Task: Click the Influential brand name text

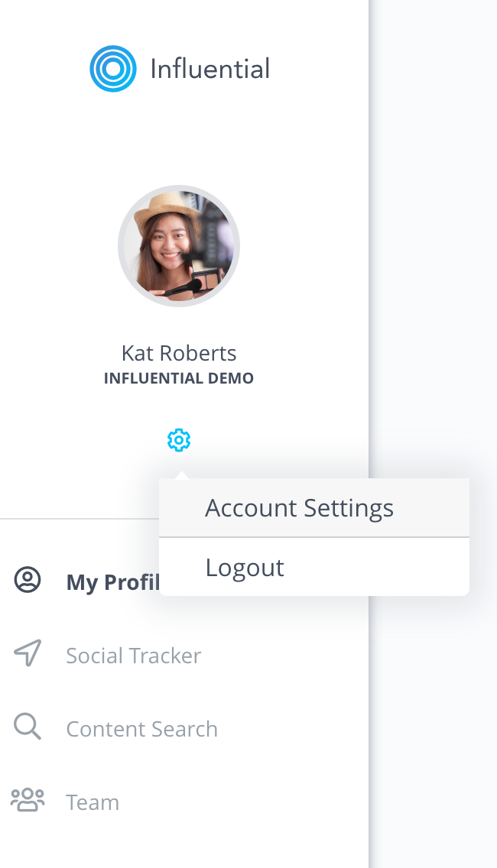Action: click(210, 70)
